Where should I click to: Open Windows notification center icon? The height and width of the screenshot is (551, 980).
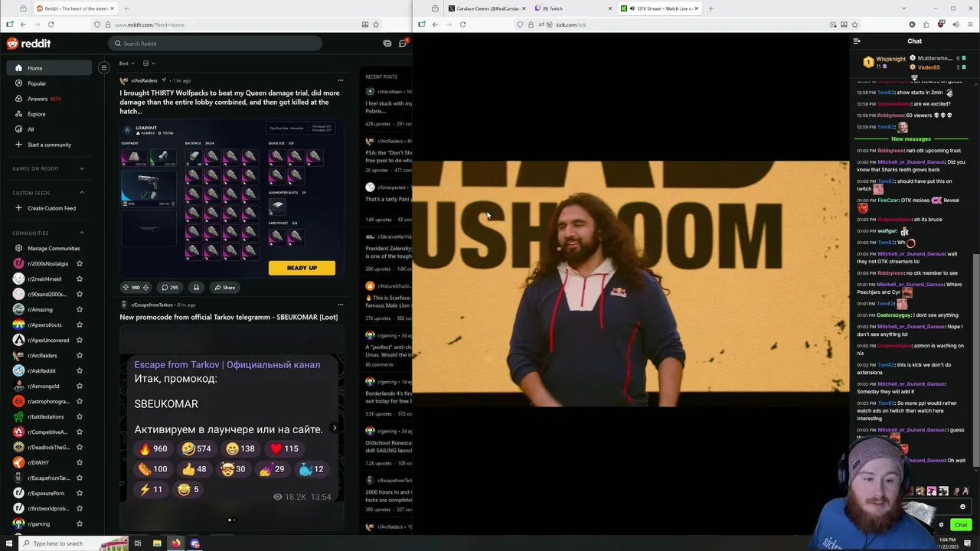[x=969, y=543]
